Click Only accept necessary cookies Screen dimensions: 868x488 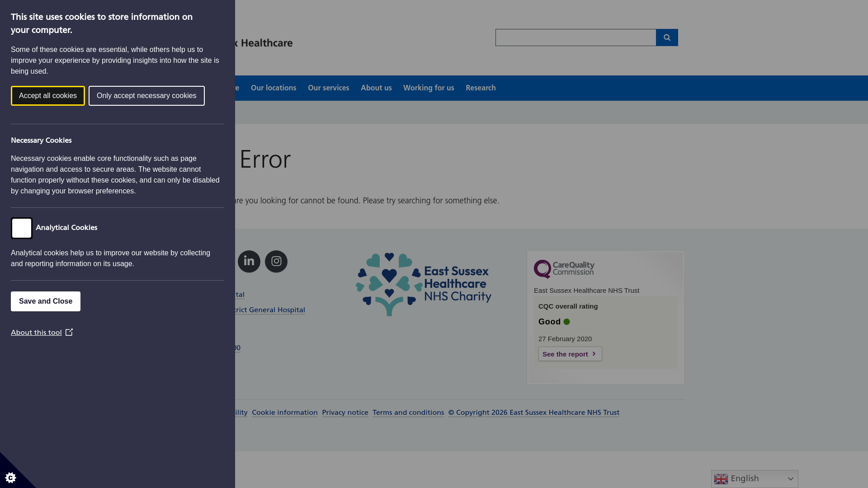click(146, 96)
